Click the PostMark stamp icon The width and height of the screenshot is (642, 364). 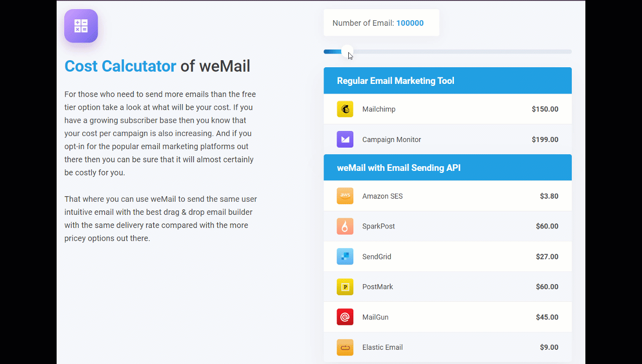pyautogui.click(x=345, y=287)
